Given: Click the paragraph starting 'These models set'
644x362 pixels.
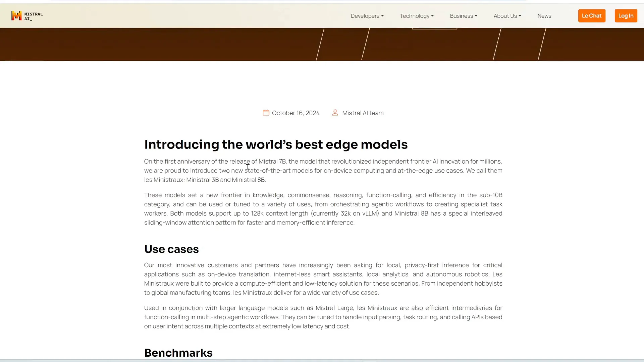Looking at the screenshot, I should click(323, 209).
